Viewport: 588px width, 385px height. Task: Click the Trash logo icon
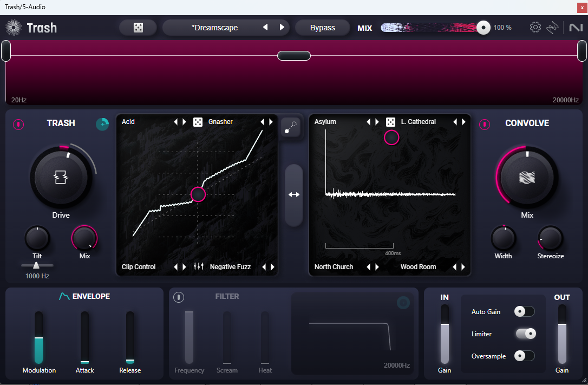tap(14, 28)
